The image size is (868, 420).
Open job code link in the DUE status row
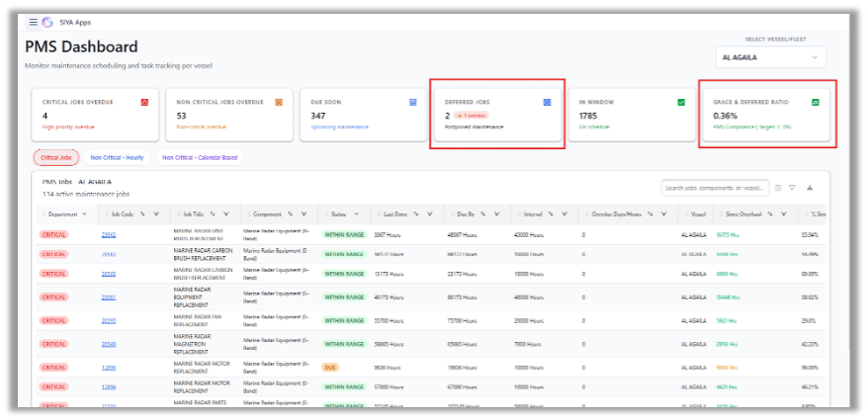point(109,368)
